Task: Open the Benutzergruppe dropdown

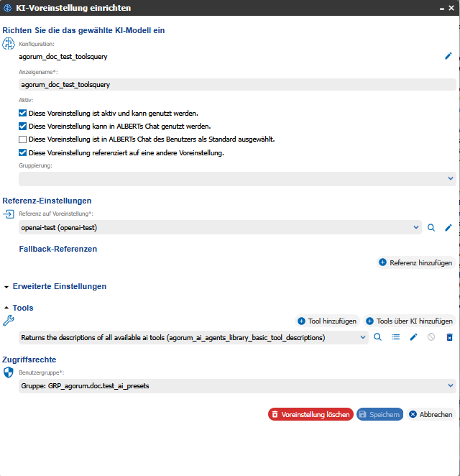Action: tap(237, 386)
